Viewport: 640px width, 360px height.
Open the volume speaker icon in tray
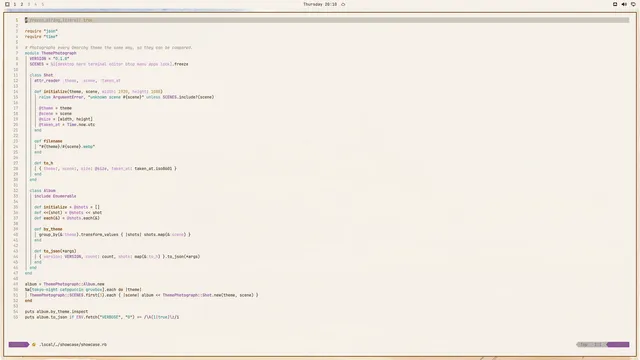624,4
